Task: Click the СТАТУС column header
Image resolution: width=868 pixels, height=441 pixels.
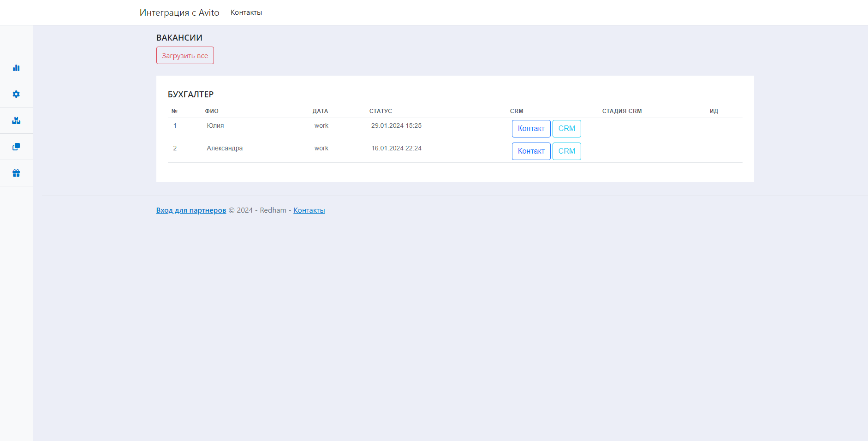Action: click(380, 111)
